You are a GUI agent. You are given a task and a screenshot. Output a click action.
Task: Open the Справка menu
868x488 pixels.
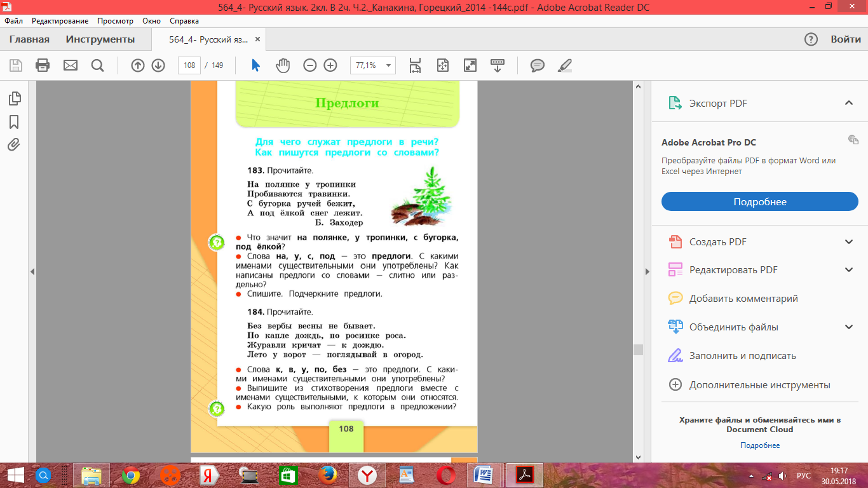pos(184,21)
